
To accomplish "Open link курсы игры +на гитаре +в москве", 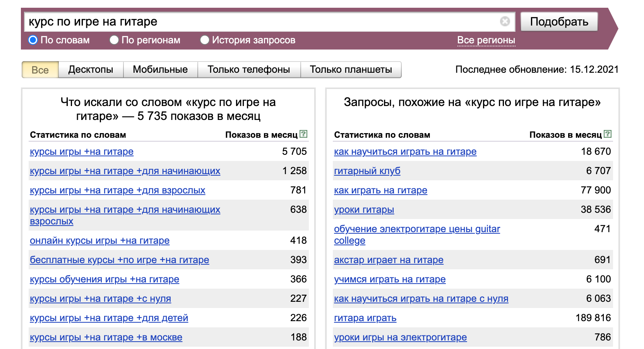I will click(106, 337).
